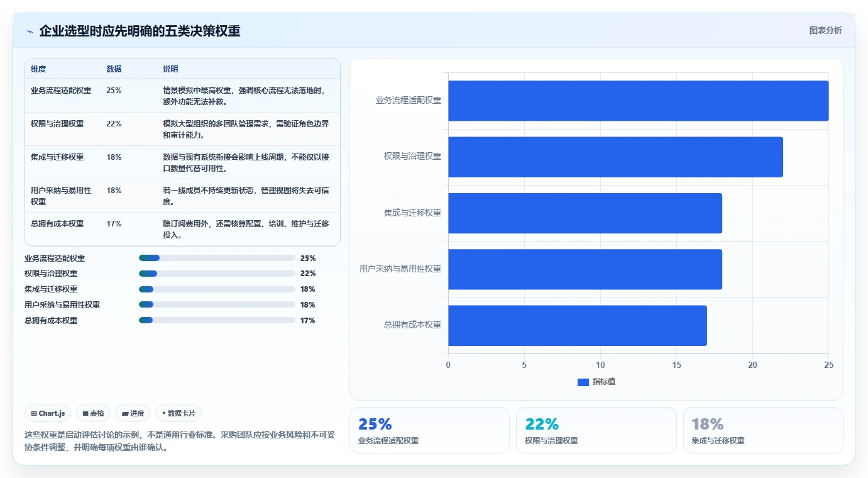Click the 22% value beside the progress bar

tap(308, 274)
